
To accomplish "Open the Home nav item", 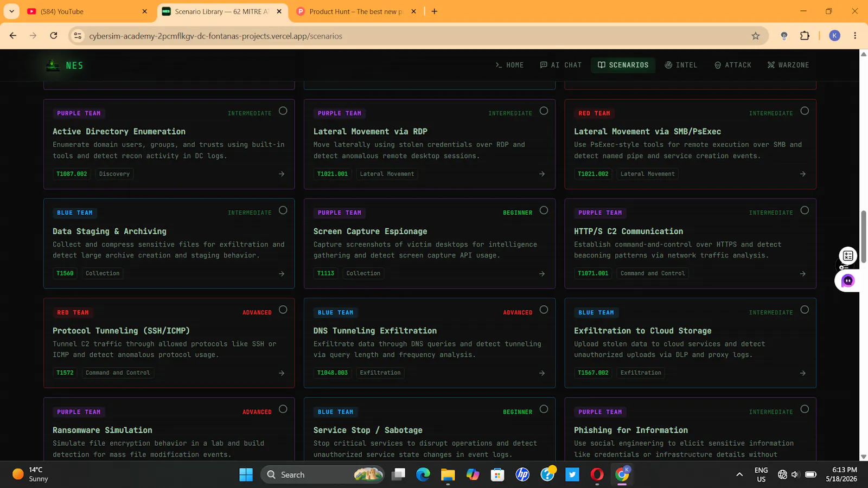I will coord(509,65).
